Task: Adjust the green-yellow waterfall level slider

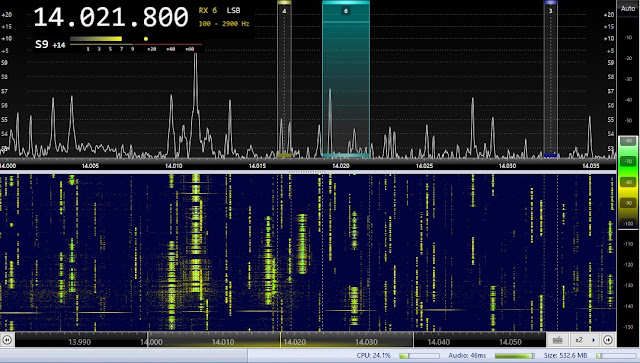Action: pyautogui.click(x=628, y=182)
